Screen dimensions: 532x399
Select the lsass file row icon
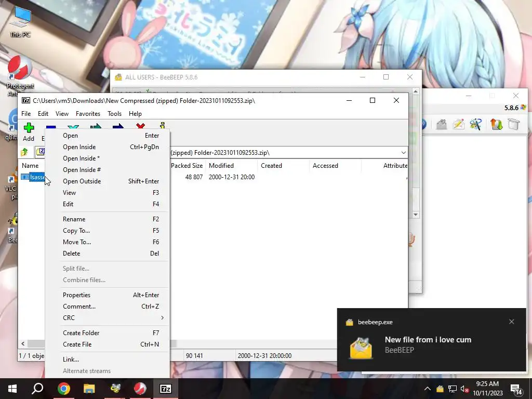coord(25,177)
